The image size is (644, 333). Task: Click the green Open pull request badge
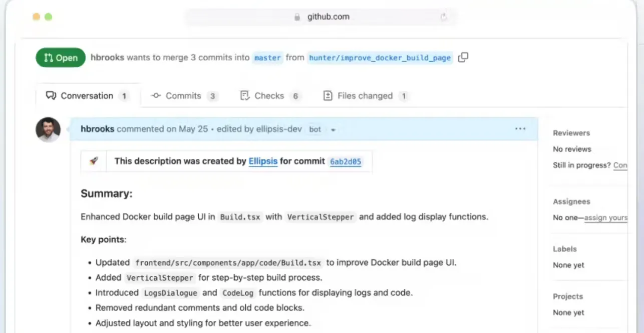point(61,58)
